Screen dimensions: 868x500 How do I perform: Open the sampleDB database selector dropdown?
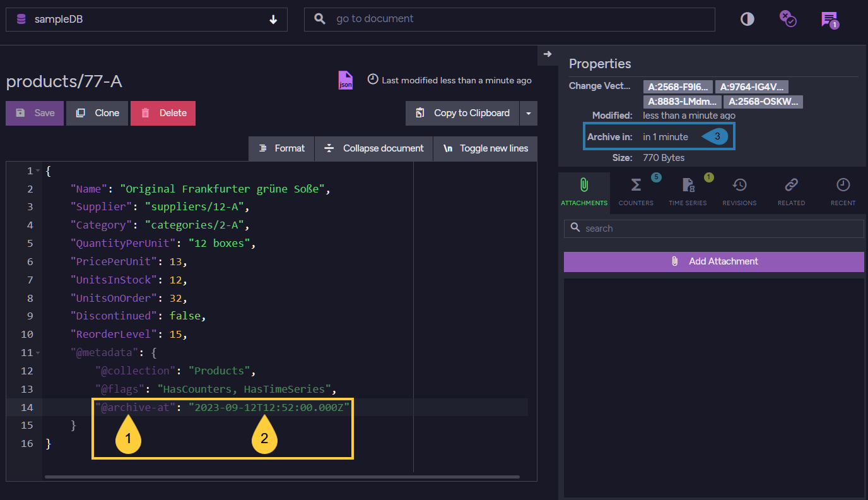coord(146,20)
